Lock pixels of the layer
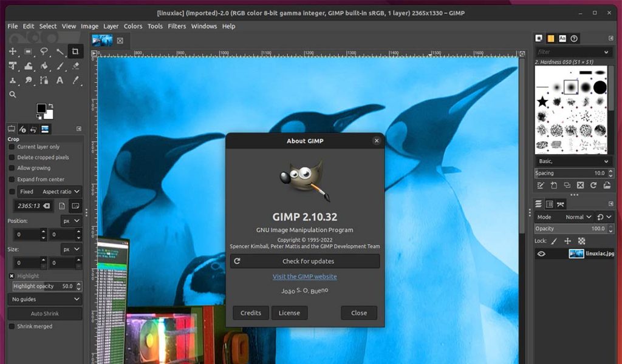Image resolution: width=622 pixels, height=364 pixels. [554, 241]
